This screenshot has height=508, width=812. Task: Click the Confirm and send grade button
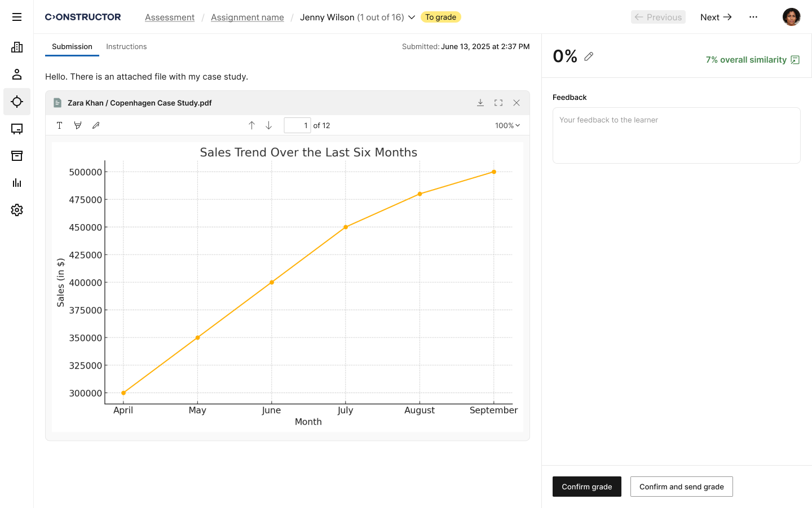coord(681,487)
